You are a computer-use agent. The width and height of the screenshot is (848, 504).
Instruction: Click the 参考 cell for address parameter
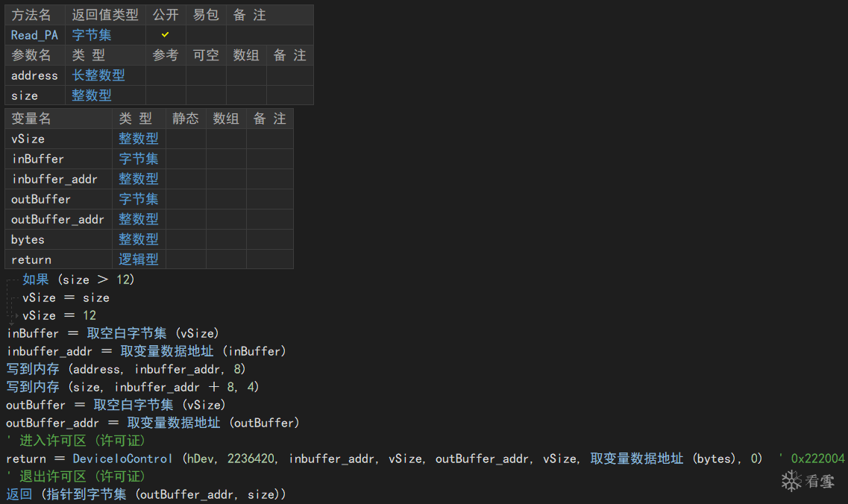coord(166,75)
